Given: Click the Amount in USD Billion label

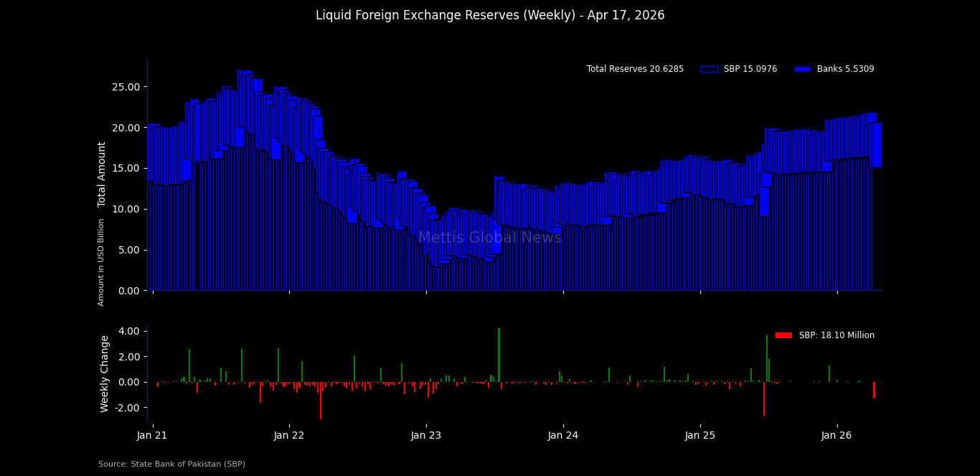Looking at the screenshot, I should [101, 262].
